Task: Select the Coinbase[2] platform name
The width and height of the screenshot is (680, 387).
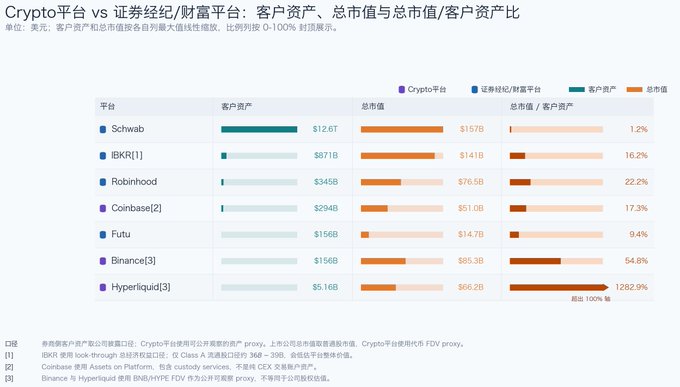Action: (136, 208)
